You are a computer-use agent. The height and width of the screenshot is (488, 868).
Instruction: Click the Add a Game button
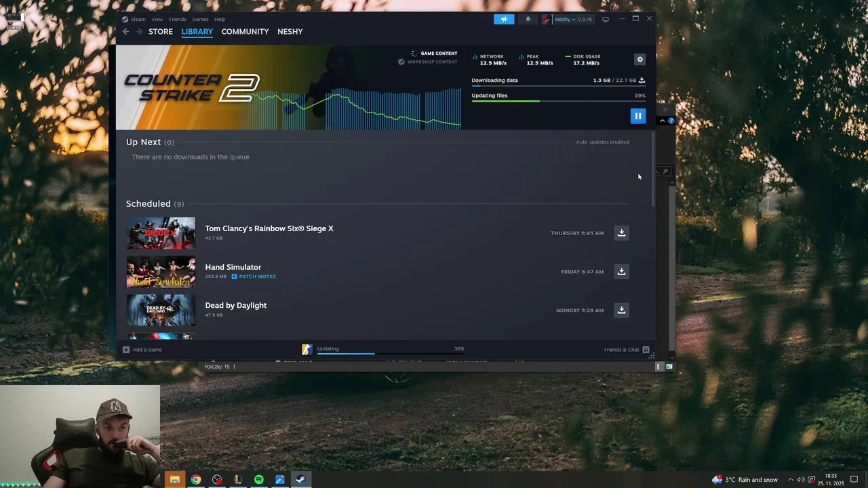142,350
